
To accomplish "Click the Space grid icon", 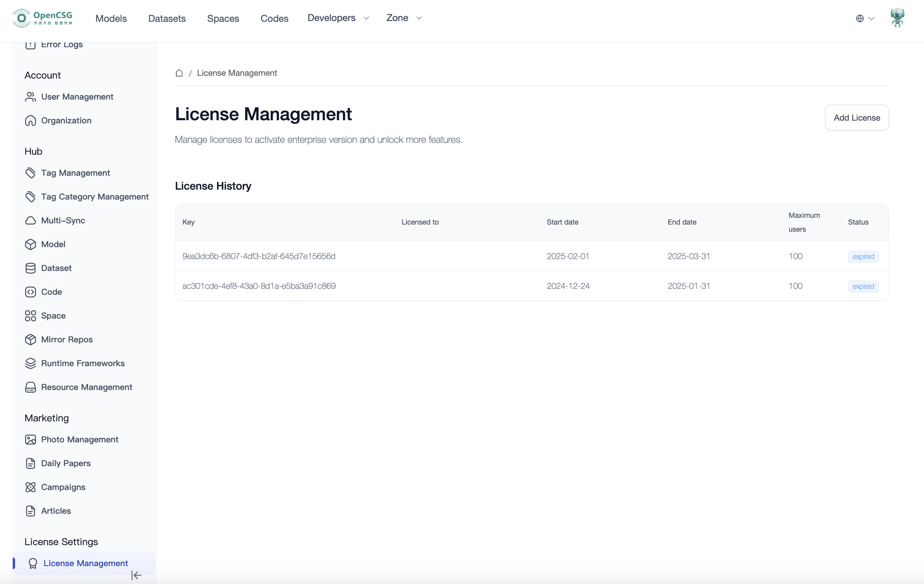I will tap(31, 316).
